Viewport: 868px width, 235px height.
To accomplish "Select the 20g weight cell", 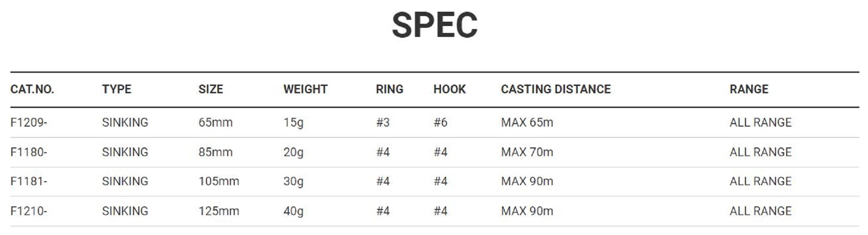I will coord(293,152).
